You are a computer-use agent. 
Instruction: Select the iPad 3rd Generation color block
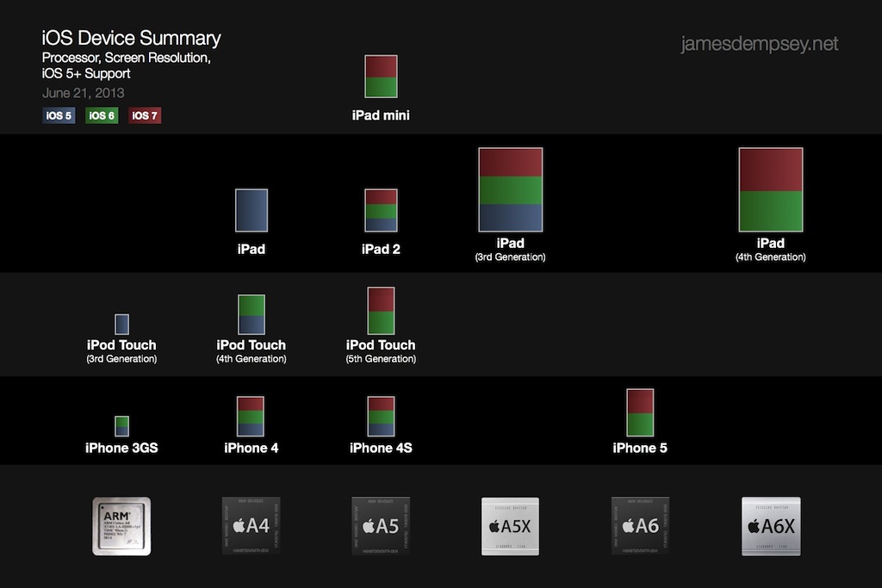point(511,189)
